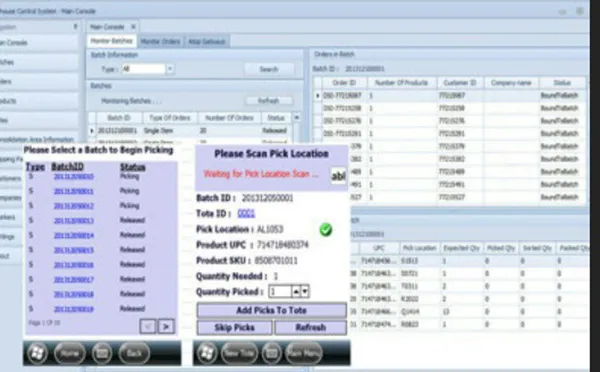
Task: Tap the New Tote button
Action: (239, 353)
